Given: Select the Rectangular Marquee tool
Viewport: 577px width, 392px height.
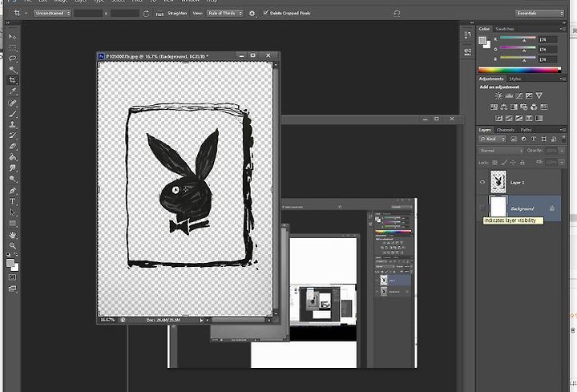Looking at the screenshot, I should tap(13, 48).
